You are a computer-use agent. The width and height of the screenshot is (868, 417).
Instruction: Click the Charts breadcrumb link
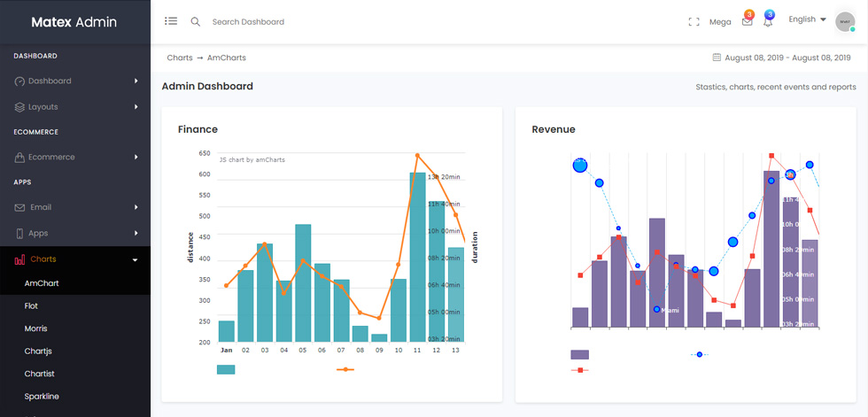(180, 58)
